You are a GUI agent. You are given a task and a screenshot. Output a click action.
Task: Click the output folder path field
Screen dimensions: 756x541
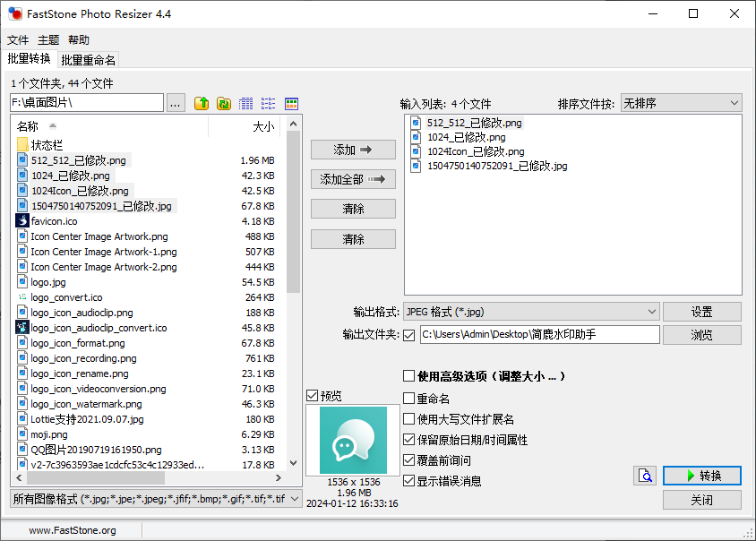coord(539,335)
